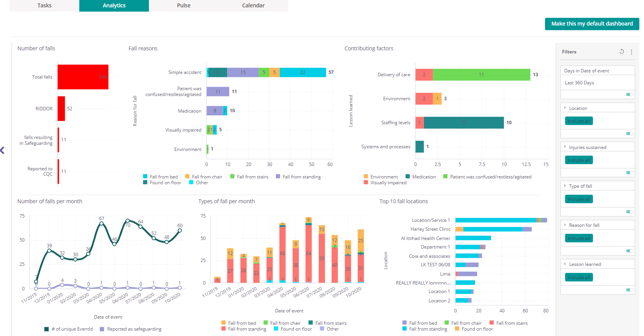Expand the Reason for fall filter chevron

[565, 225]
